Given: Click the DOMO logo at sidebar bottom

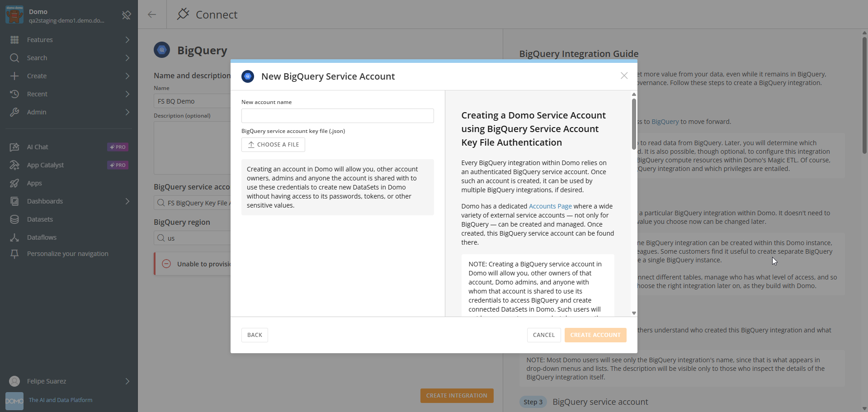Looking at the screenshot, I should [14, 401].
